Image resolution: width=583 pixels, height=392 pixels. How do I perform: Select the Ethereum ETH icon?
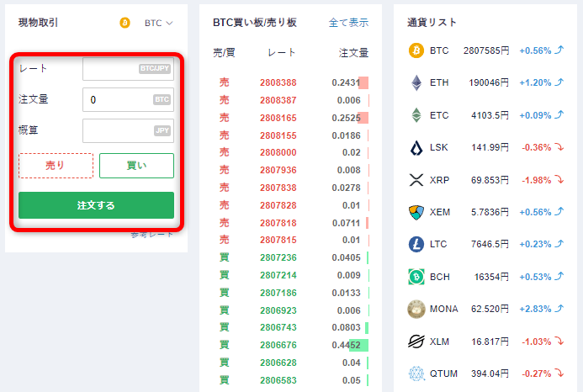(x=416, y=83)
